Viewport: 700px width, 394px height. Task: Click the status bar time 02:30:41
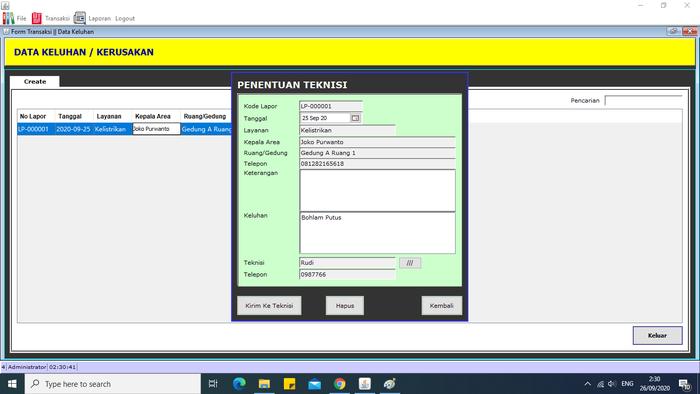tap(62, 367)
